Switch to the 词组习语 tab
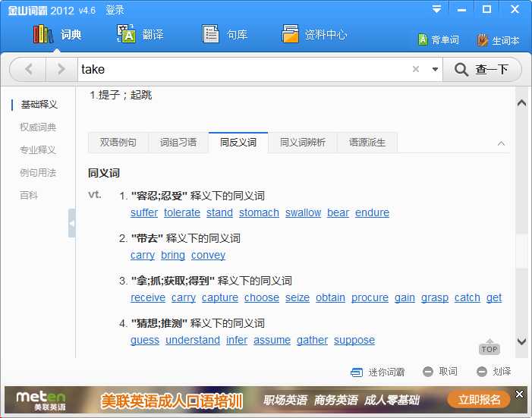 178,143
